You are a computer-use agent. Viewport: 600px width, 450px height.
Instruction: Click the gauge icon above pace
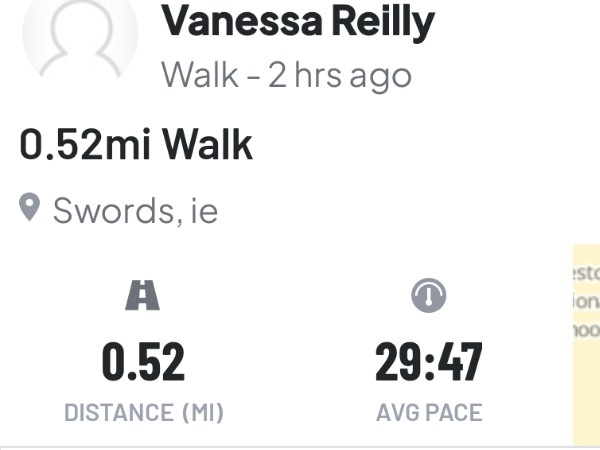coord(428,295)
